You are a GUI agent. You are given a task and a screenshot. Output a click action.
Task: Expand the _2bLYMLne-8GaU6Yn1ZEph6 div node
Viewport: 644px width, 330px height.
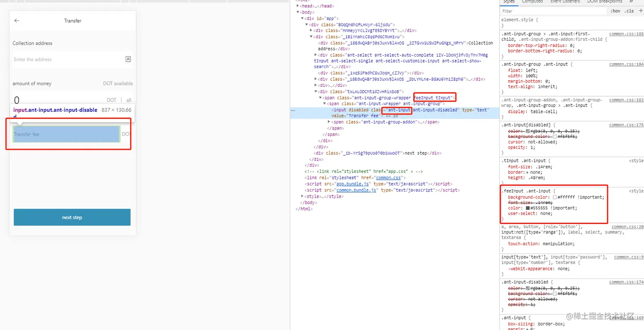click(x=316, y=79)
